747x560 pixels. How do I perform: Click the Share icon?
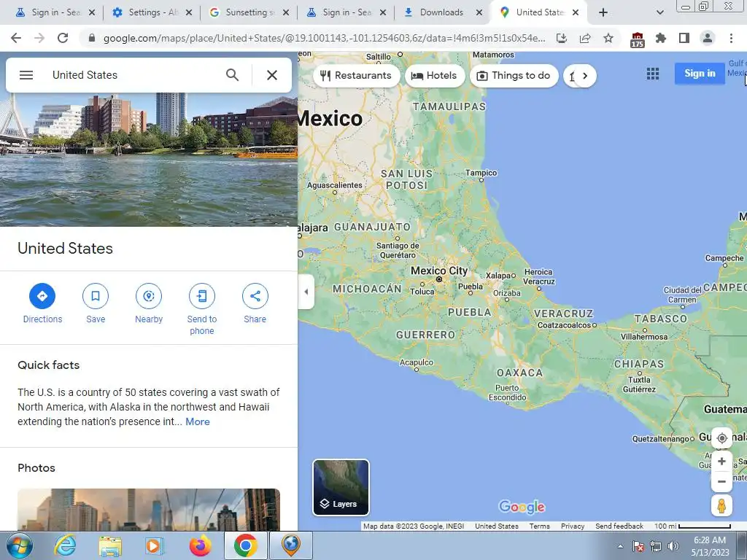(255, 296)
